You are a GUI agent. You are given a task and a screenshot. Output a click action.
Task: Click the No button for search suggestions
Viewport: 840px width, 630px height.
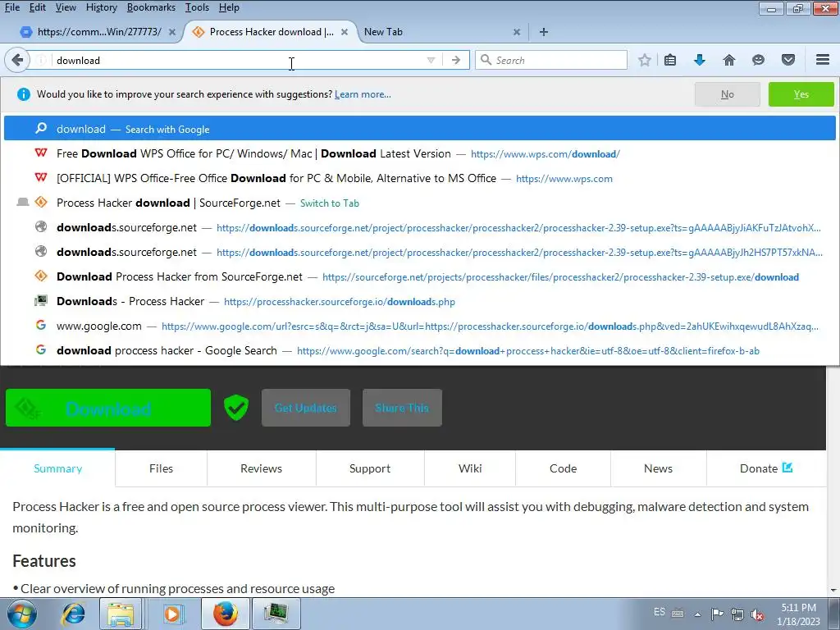(x=727, y=94)
